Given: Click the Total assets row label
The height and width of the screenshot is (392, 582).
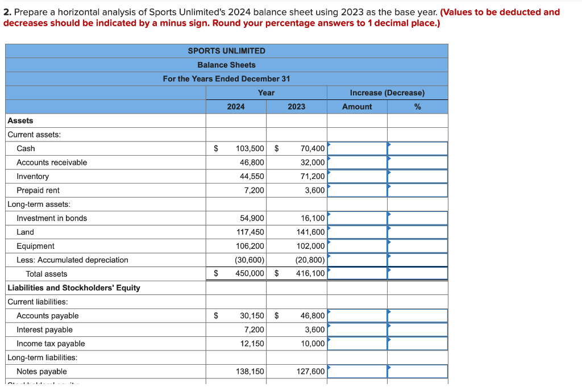Looking at the screenshot, I should (47, 274).
